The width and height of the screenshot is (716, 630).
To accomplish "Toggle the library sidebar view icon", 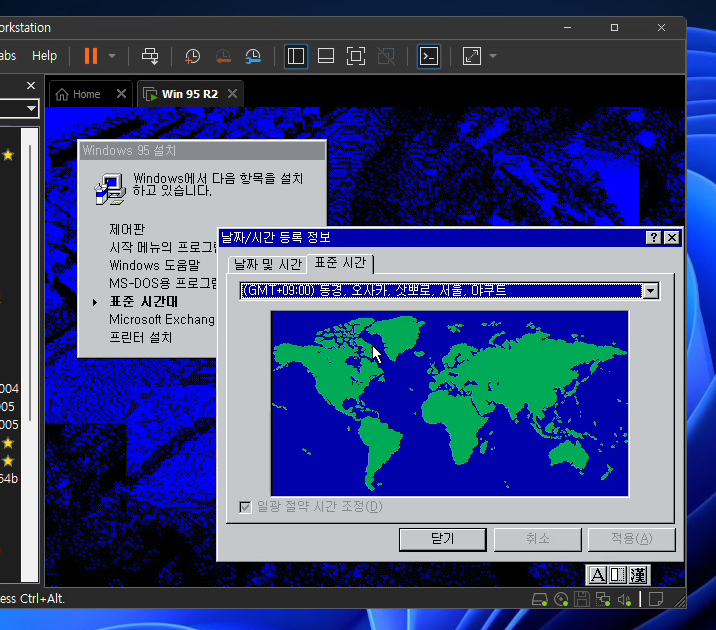I will [296, 56].
